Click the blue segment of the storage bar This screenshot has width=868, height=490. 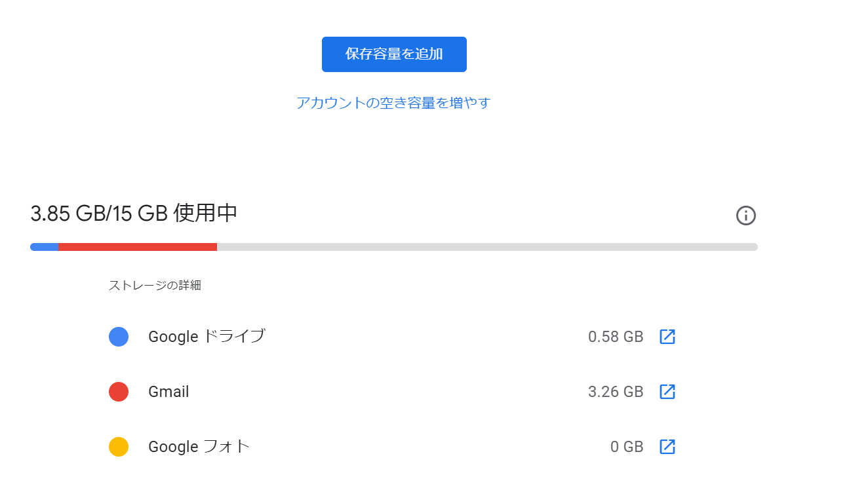pyautogui.click(x=45, y=247)
